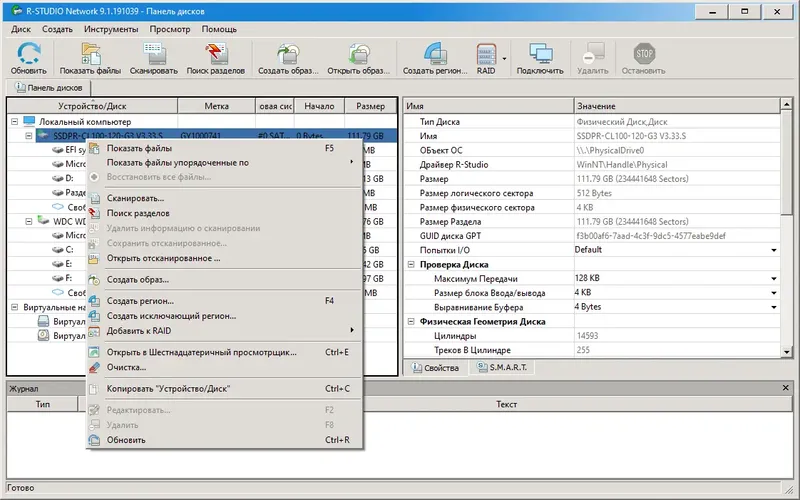Choose Сканировать... in the context menu
The image size is (800, 500).
pyautogui.click(x=224, y=198)
